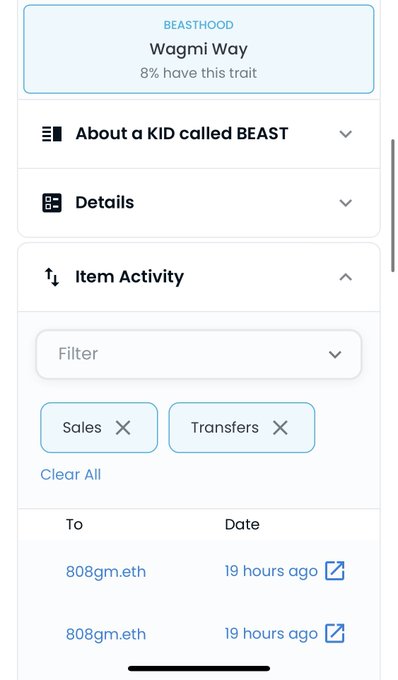Expand the Details section chevron
The image size is (398, 680).
pyautogui.click(x=346, y=203)
